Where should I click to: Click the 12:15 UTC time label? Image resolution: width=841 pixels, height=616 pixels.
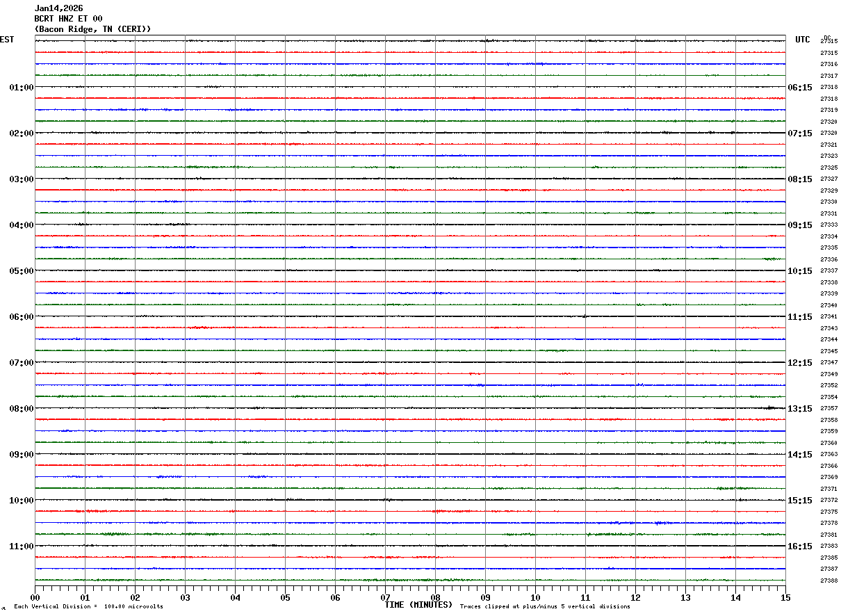[x=800, y=363]
